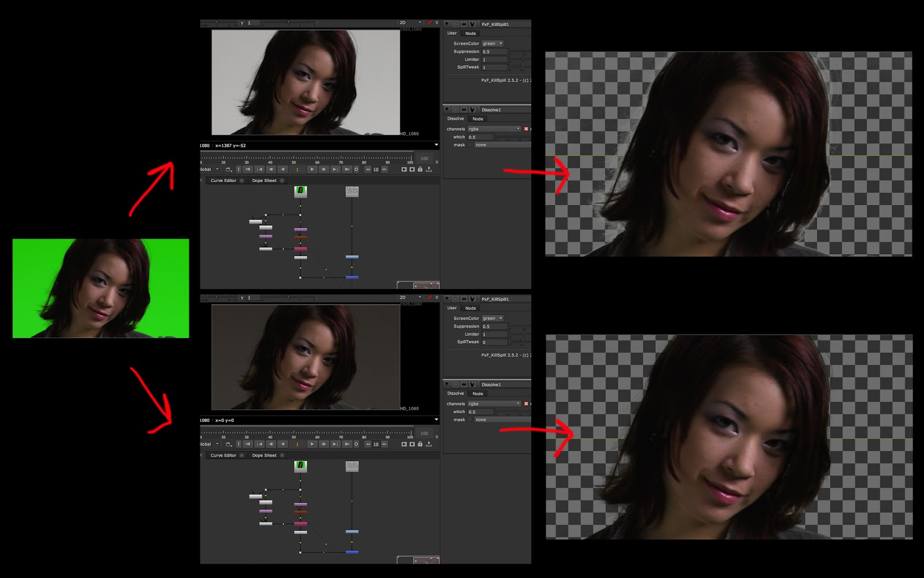
Task: Click the lower SpillTweak value field
Action: (x=495, y=342)
